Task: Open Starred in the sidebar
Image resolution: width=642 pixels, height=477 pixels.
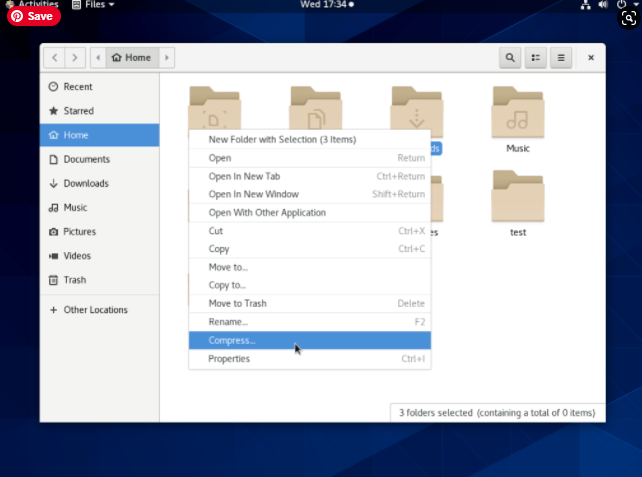Action: 99,111
